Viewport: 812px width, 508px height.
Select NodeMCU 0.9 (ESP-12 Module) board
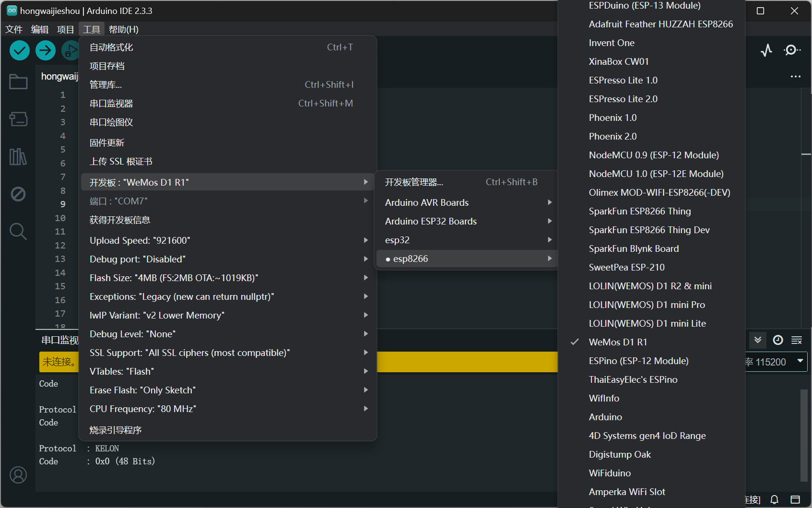[x=651, y=155]
